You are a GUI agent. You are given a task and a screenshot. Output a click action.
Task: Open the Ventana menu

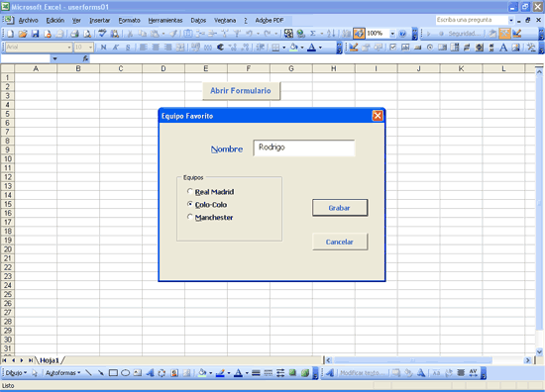(225, 21)
